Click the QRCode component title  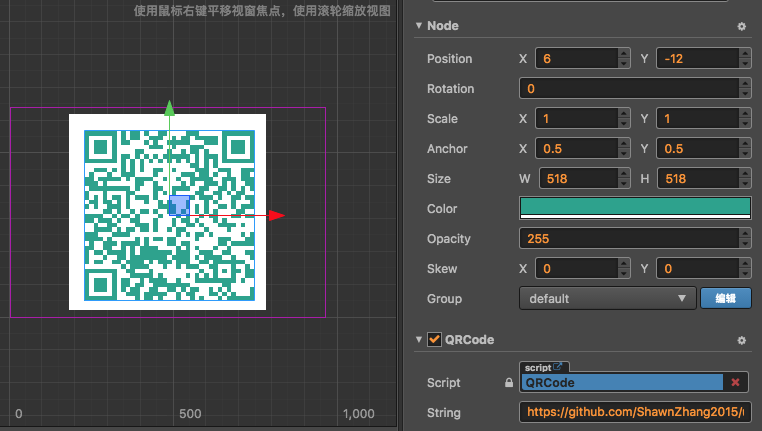pos(469,340)
